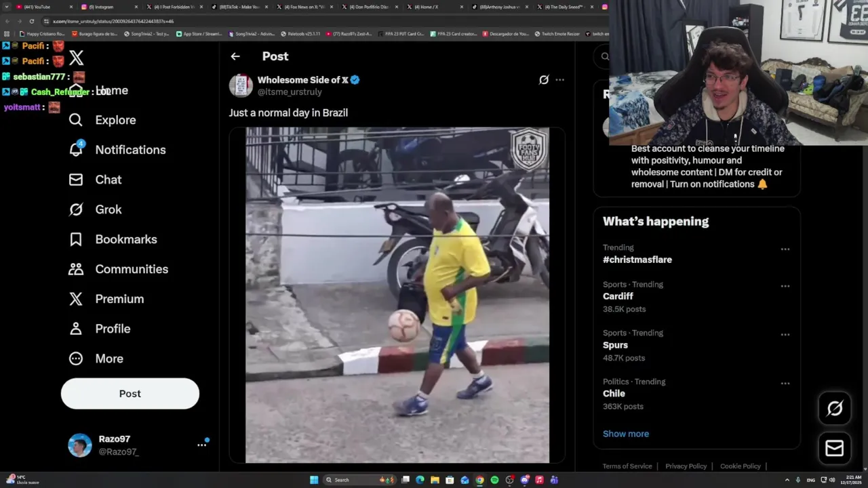Open Microsoft Edge from the taskbar
This screenshot has width=868, height=488.
click(420, 480)
